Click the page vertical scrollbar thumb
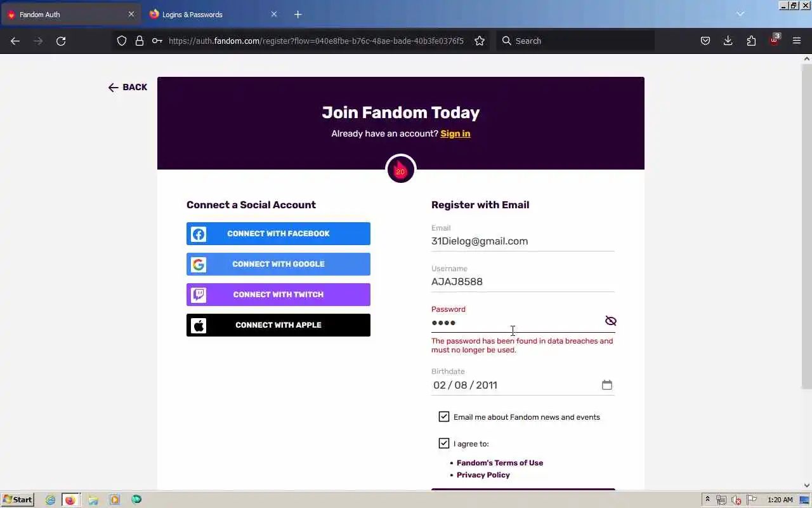 [807, 225]
